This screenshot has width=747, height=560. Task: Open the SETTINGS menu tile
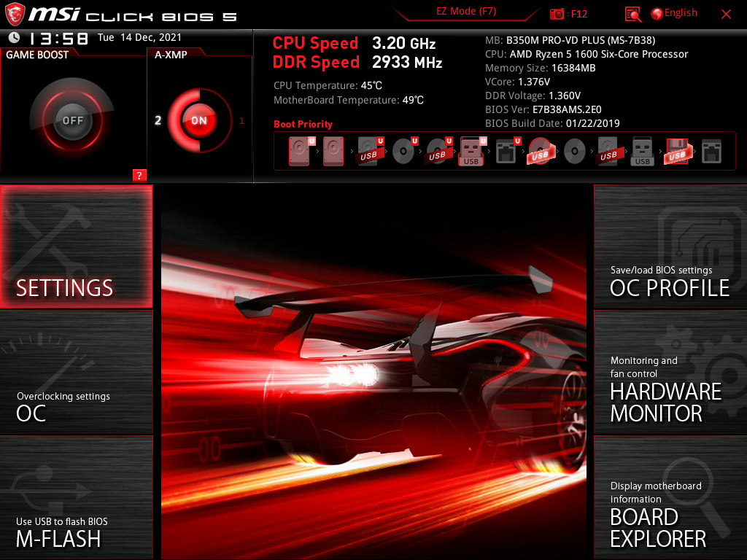pos(76,246)
